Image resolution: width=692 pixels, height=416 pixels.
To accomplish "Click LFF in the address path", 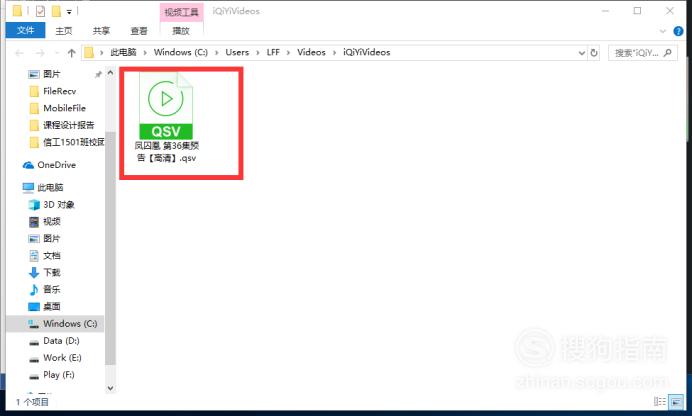I will pos(273,52).
